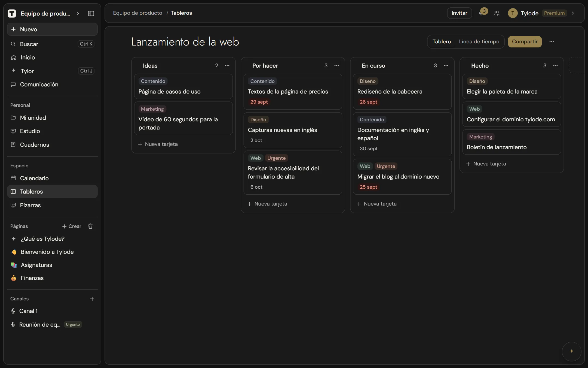Open Hecho column options menu
This screenshot has height=368, width=588.
click(x=555, y=65)
